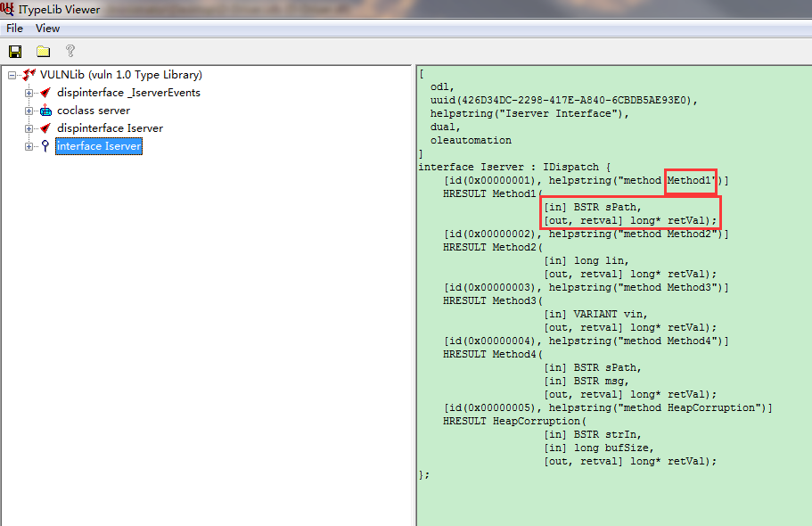Open the View menu
The width and height of the screenshot is (812, 526).
tap(46, 28)
